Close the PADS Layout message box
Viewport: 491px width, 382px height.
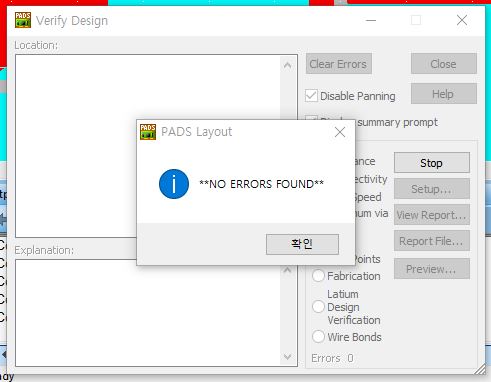[340, 132]
